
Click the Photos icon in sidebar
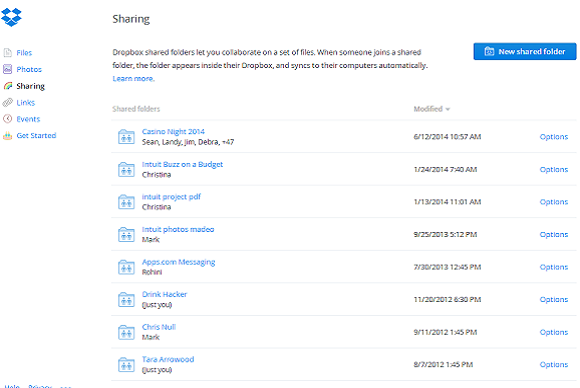[7, 69]
